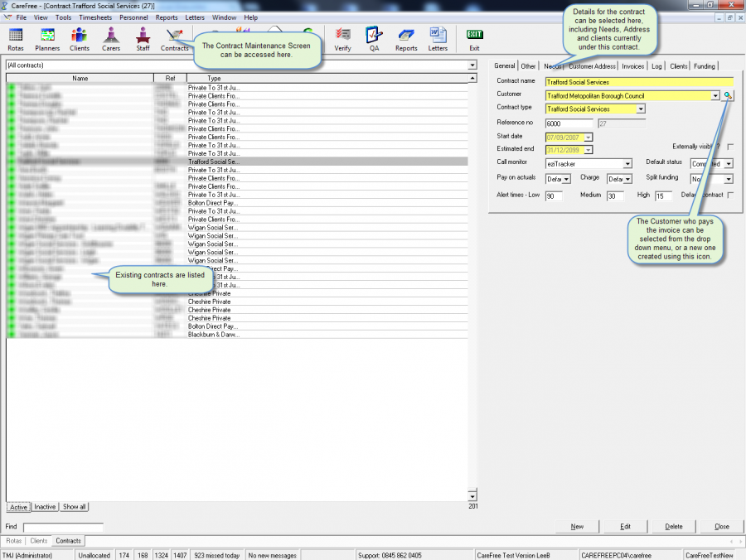Click the Letters toolbar icon
Screen dimensions: 746x560
point(438,38)
